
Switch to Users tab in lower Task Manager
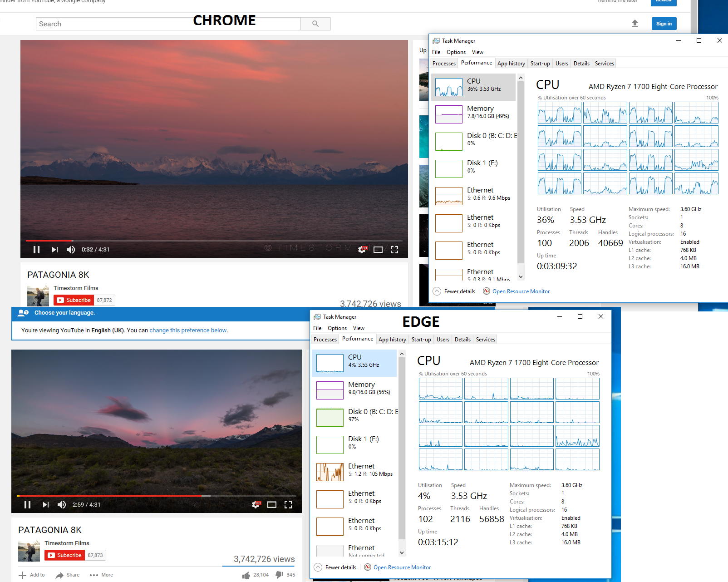tap(443, 340)
